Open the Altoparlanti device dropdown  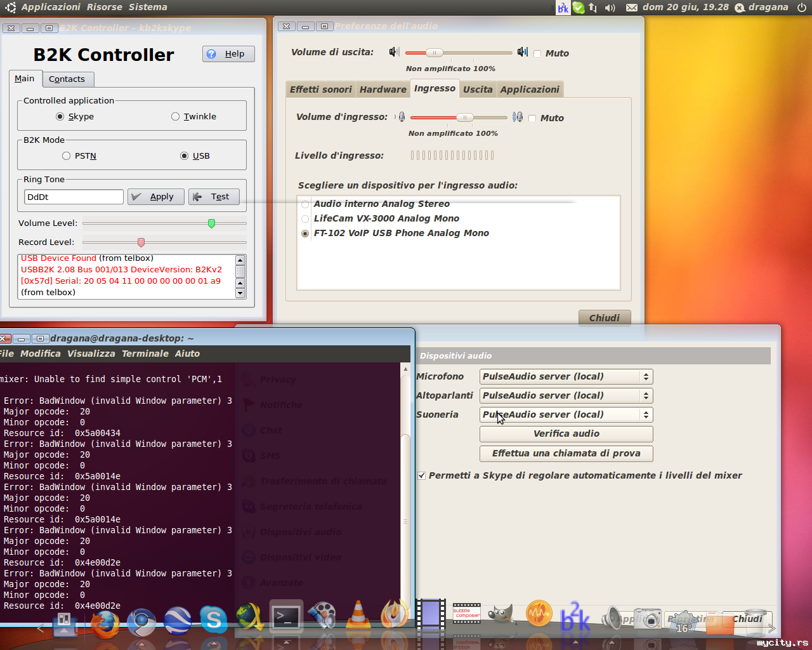tap(566, 396)
